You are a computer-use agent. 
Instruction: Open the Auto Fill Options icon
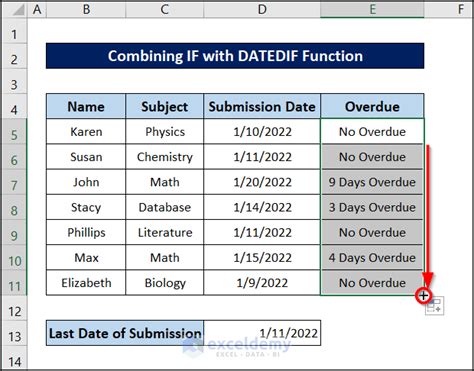tap(434, 306)
